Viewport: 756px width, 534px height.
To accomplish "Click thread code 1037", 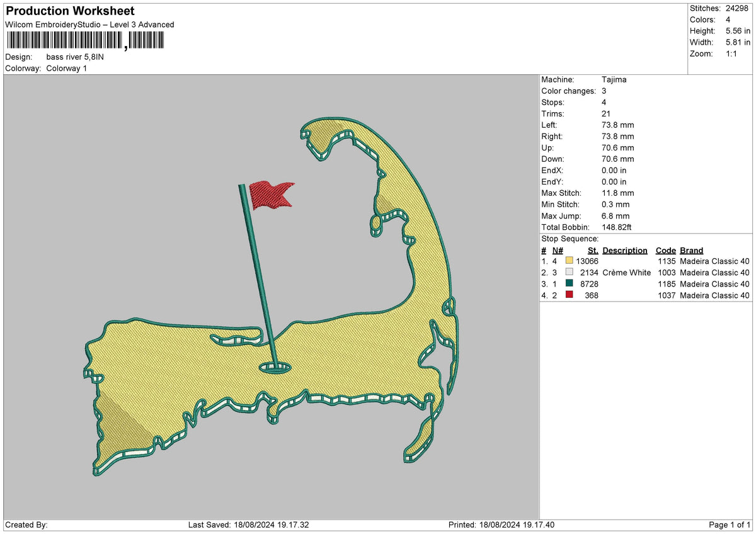I will [667, 295].
